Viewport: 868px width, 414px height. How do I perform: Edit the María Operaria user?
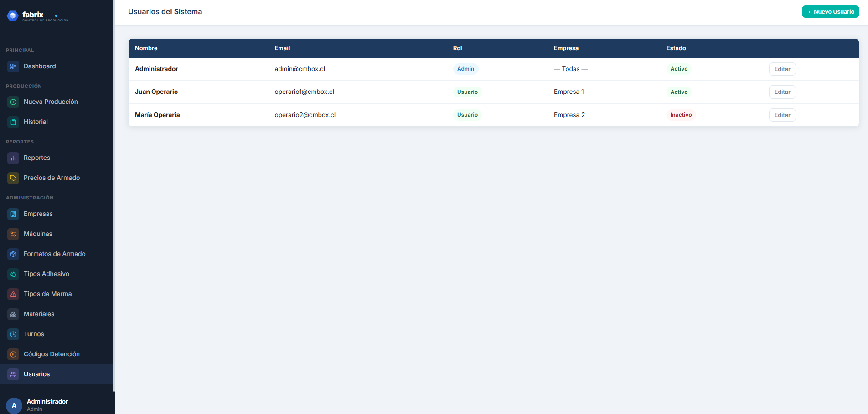coord(782,115)
